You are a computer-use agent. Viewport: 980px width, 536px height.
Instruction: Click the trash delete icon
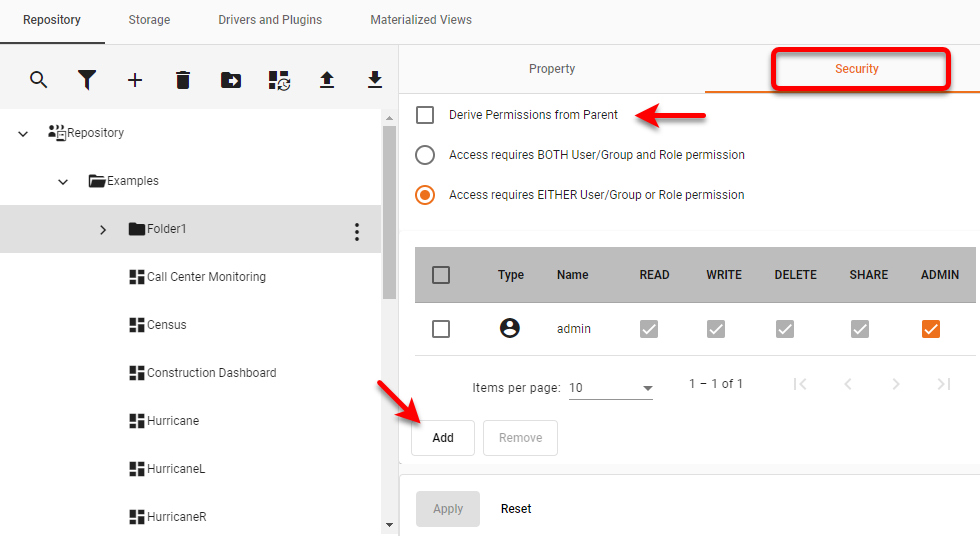point(183,80)
